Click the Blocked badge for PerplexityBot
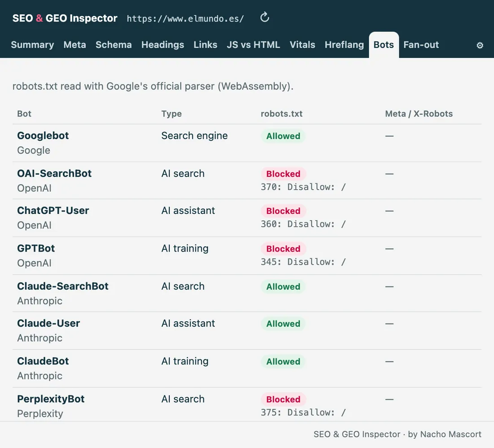The image size is (494, 448). (283, 399)
